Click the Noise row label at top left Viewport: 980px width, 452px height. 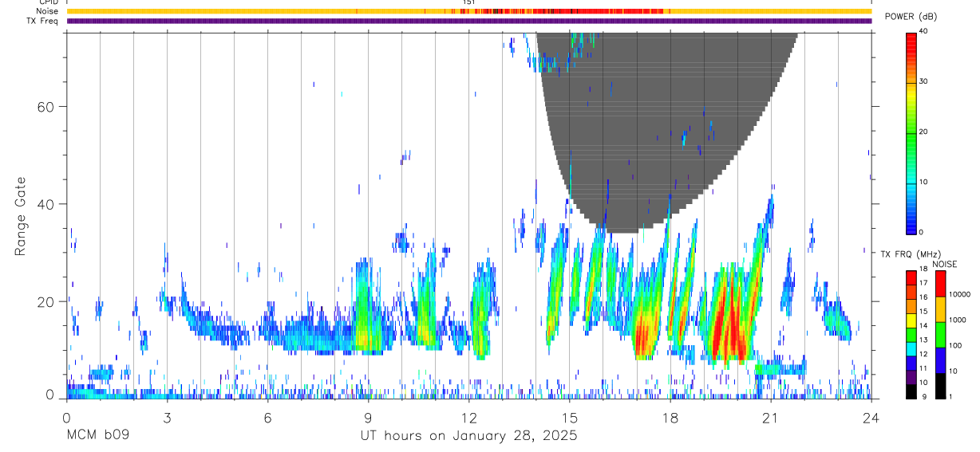click(47, 11)
